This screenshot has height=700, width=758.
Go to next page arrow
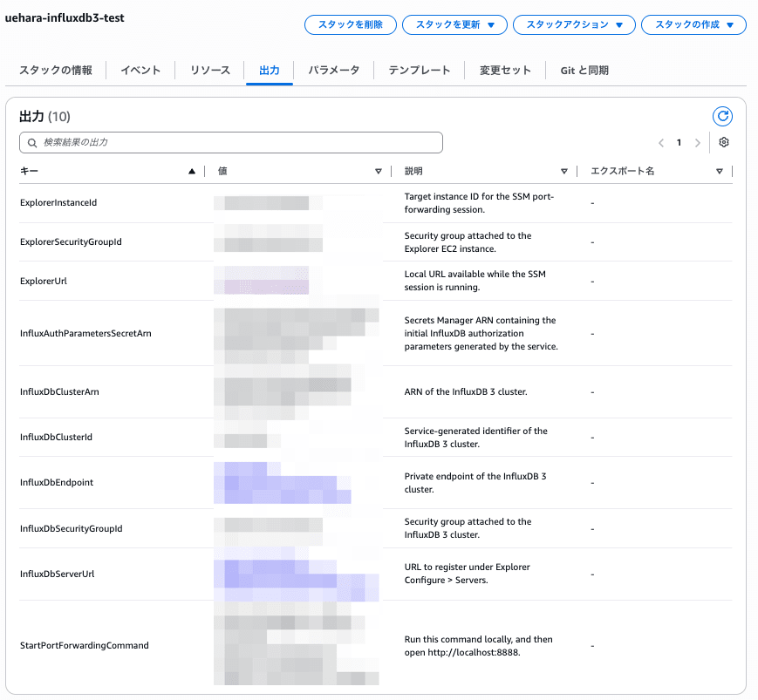[697, 142]
